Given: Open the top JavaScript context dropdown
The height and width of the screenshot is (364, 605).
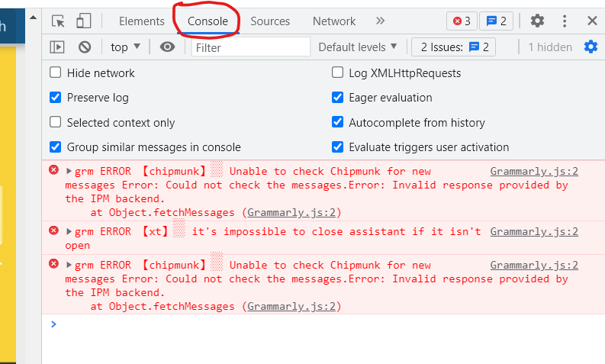Looking at the screenshot, I should coord(125,47).
